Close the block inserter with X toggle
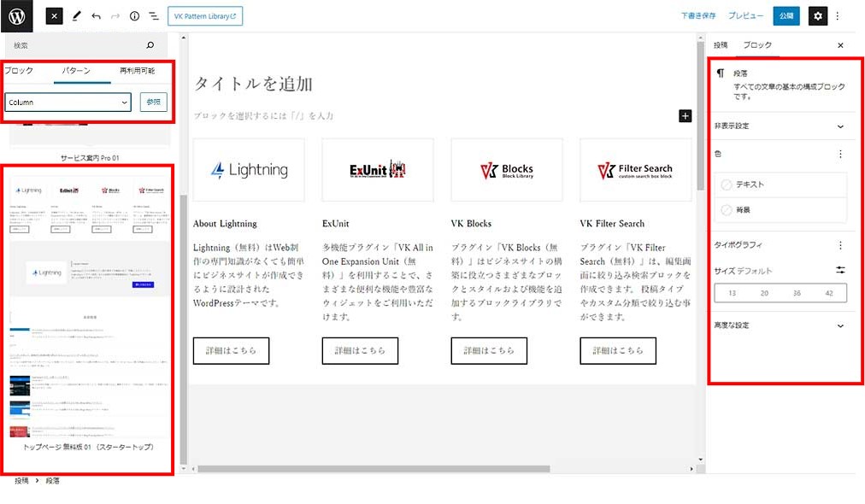The width and height of the screenshot is (865, 504). point(54,16)
